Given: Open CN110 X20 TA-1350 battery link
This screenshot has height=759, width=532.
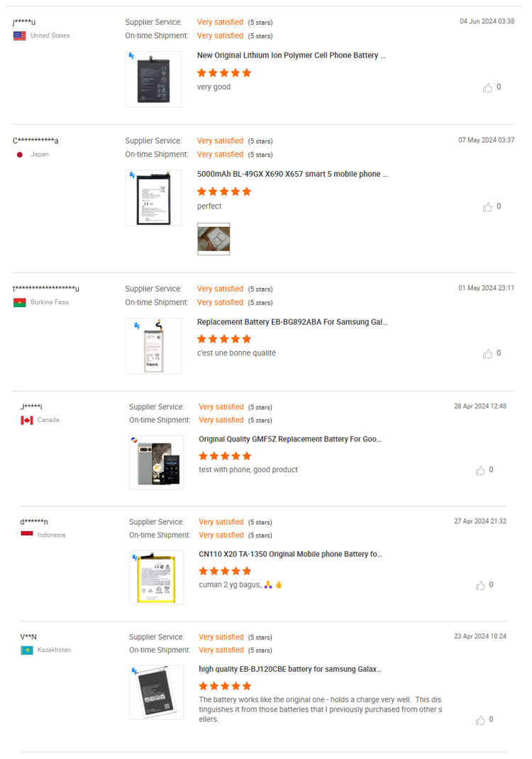Looking at the screenshot, I should tap(291, 554).
